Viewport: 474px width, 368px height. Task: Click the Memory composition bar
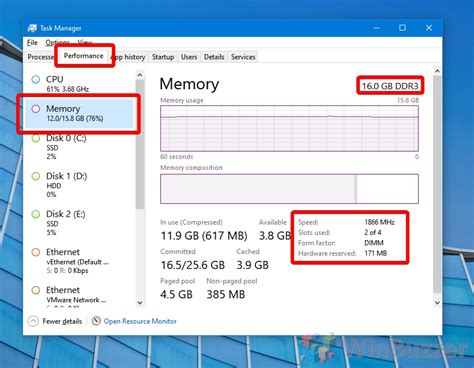click(x=289, y=189)
